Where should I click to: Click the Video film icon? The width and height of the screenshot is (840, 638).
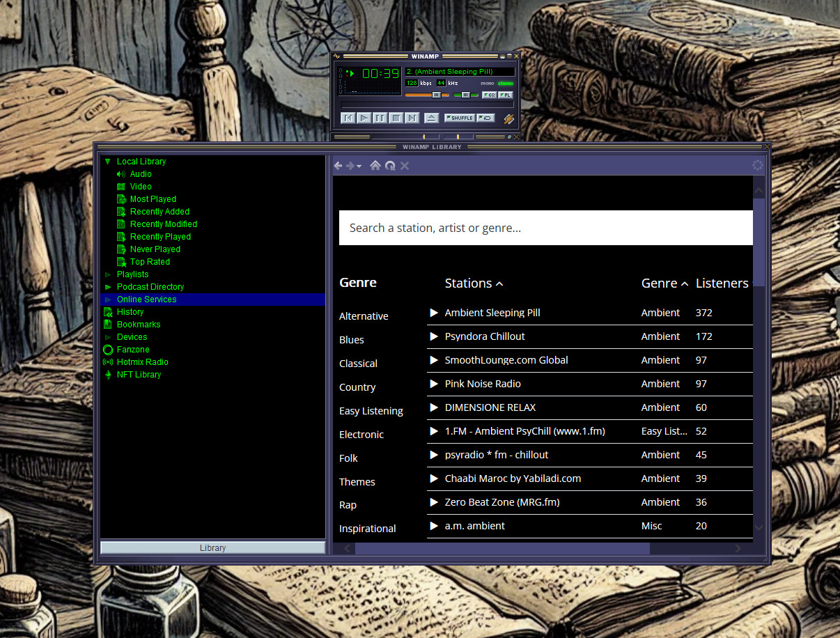pyautogui.click(x=121, y=187)
